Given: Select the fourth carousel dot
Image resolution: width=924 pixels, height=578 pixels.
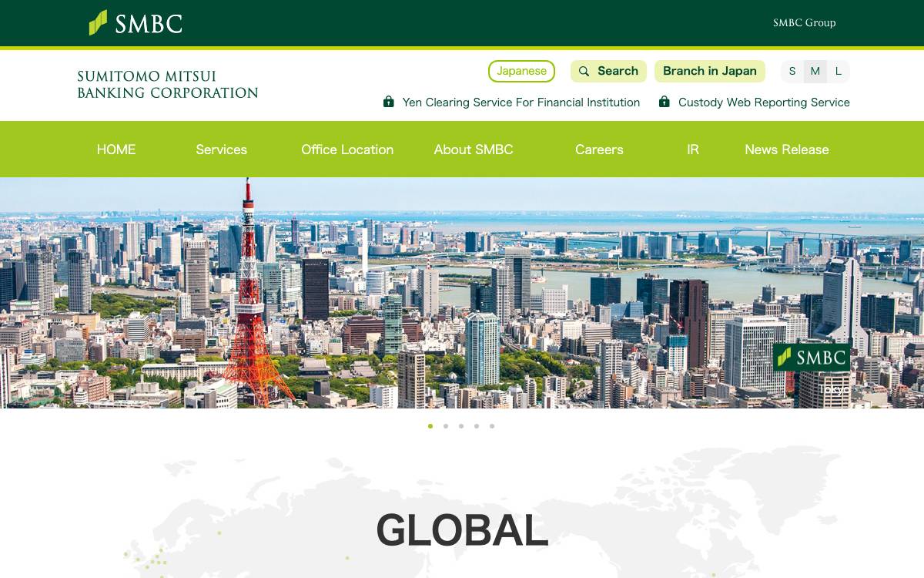Looking at the screenshot, I should 477,426.
